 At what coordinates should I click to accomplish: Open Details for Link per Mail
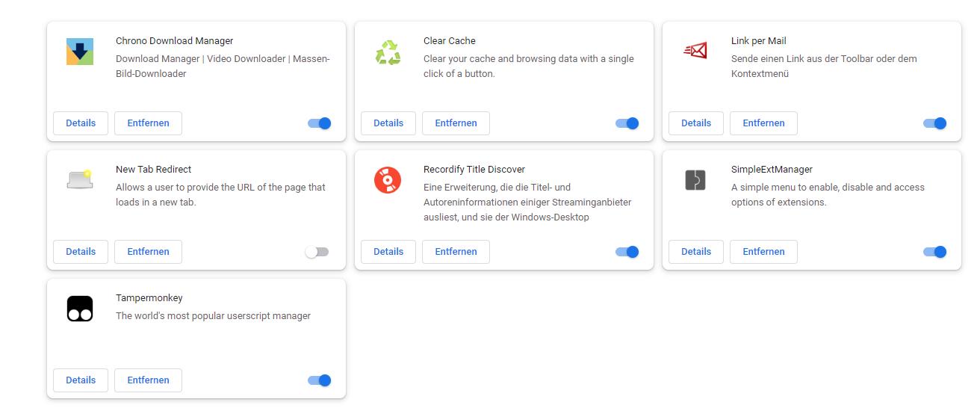pos(696,123)
